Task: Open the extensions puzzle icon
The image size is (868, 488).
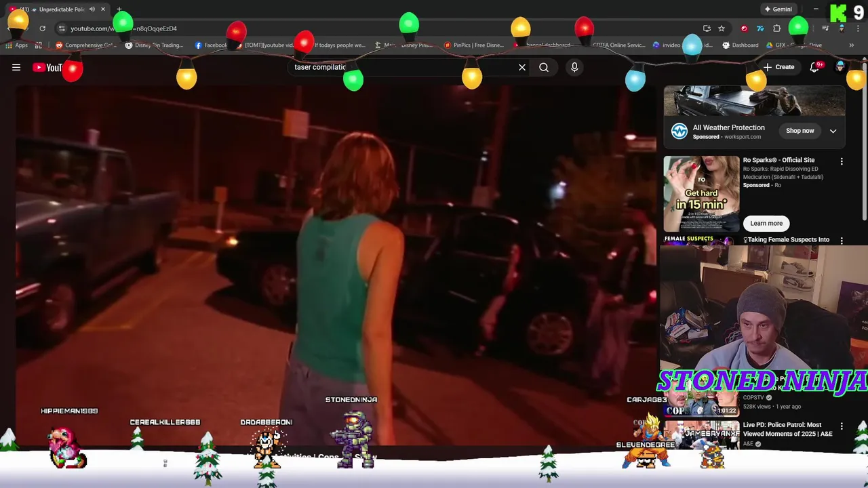Action: click(x=777, y=28)
